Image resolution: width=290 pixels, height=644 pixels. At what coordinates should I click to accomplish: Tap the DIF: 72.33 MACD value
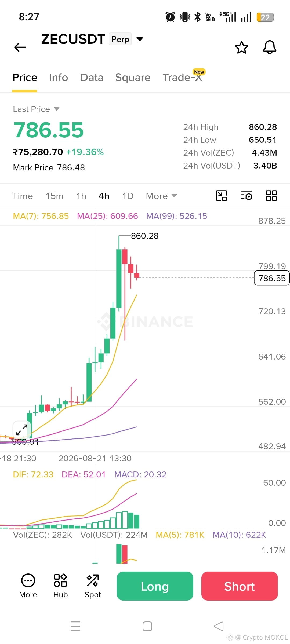33,474
